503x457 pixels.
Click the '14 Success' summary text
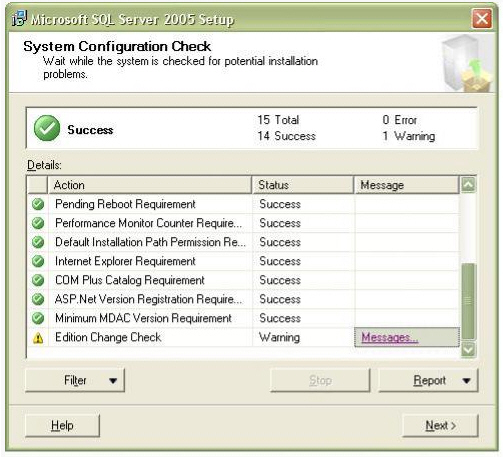coord(286,136)
